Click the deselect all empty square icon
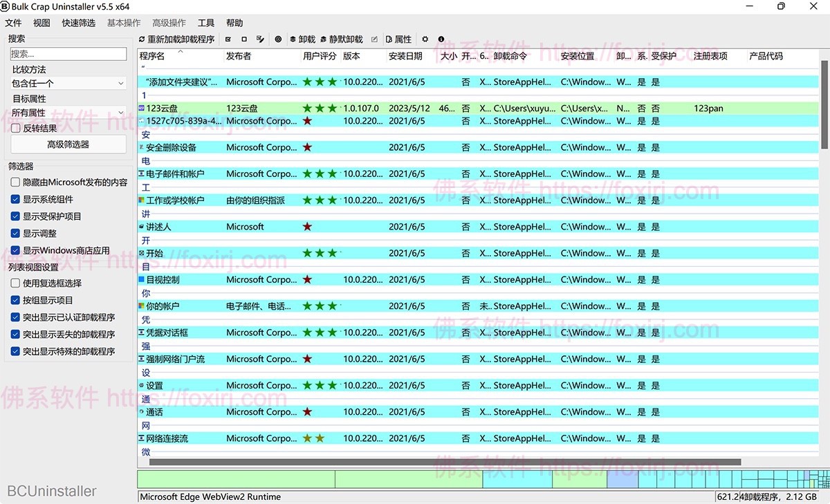Viewport: 830px width, 504px height. [x=244, y=39]
